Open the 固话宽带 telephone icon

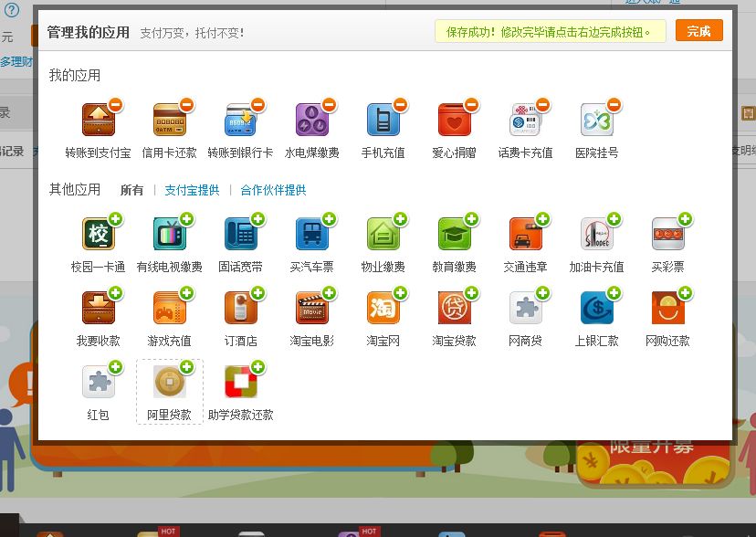241,234
